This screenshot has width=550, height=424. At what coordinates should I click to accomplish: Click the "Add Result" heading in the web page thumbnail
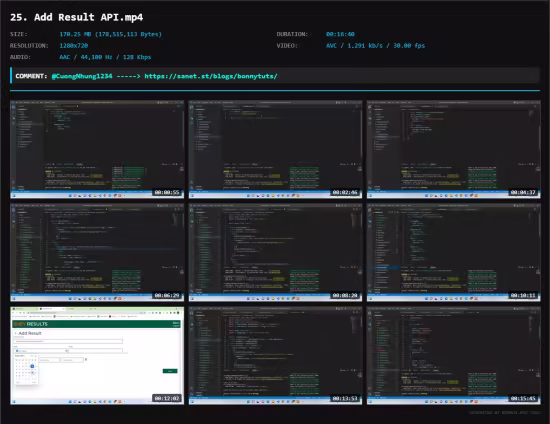tap(30, 333)
